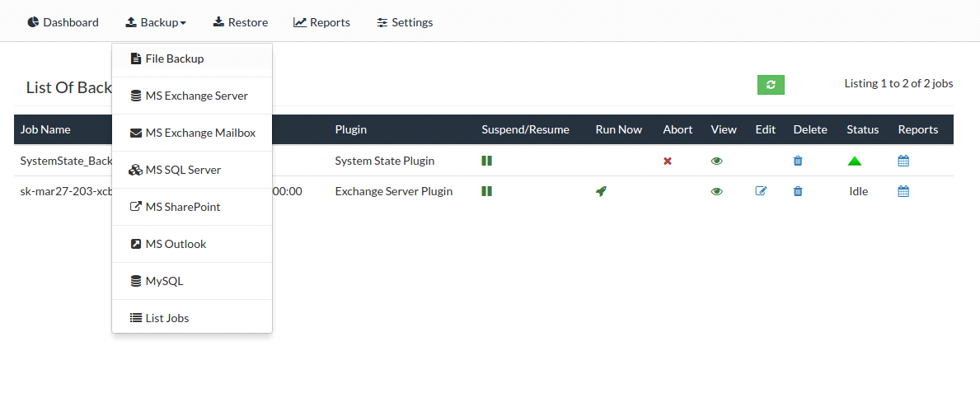980x393 pixels.
Task: Suspend the Exchange Server Plugin job
Action: (487, 191)
